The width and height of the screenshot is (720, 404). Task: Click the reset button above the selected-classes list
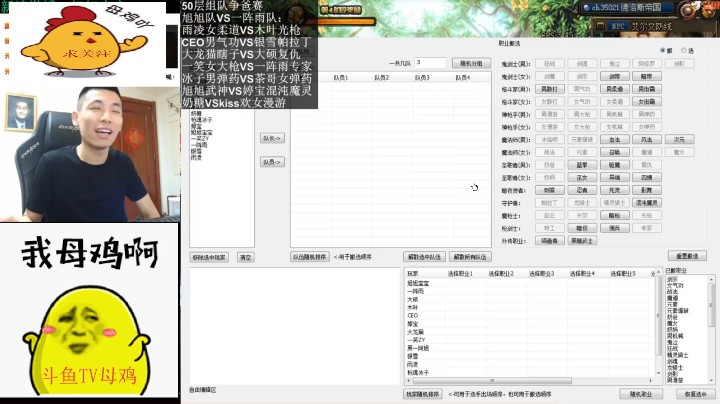687,256
